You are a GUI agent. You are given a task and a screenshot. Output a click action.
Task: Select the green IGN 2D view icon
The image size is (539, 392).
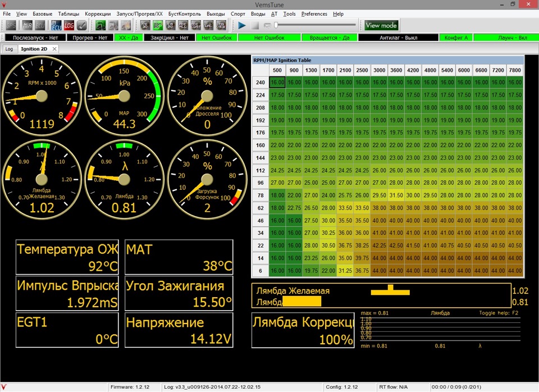[x=158, y=25]
